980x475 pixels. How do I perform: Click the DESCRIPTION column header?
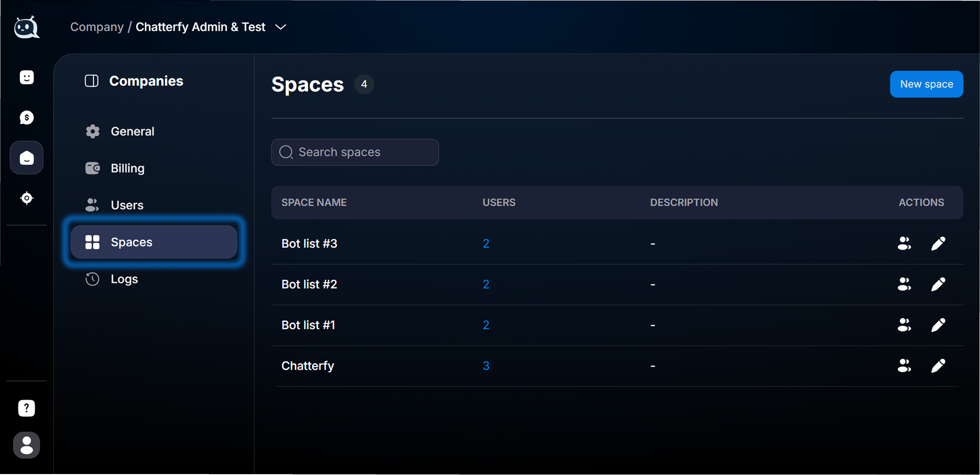coord(684,202)
